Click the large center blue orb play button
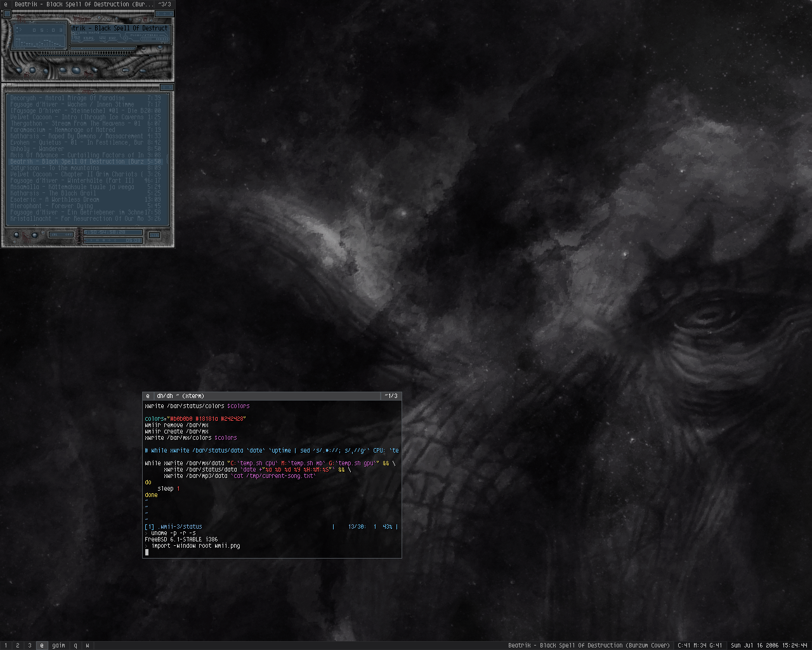The height and width of the screenshot is (650, 812). 77,69
